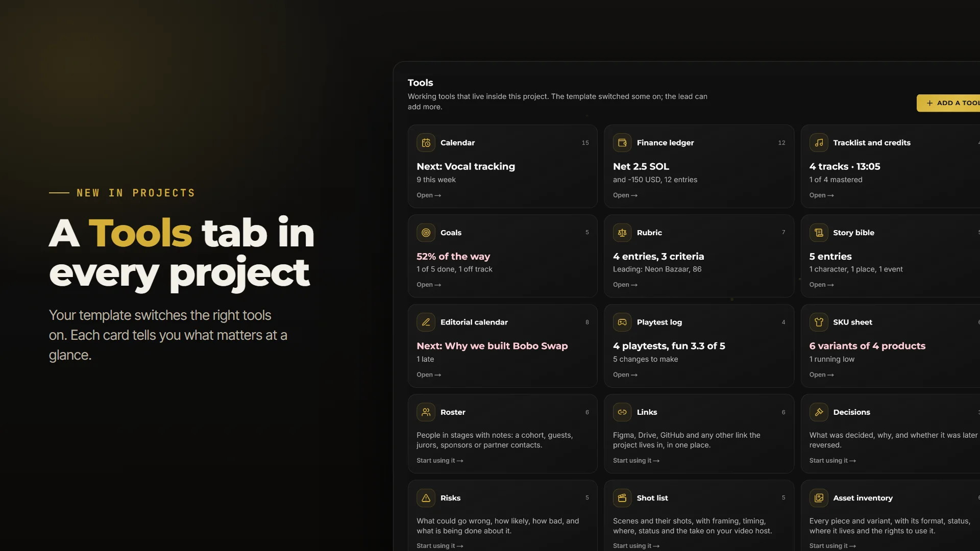Click the Story bible scroll icon
Viewport: 980px width, 551px height.
coord(819,233)
